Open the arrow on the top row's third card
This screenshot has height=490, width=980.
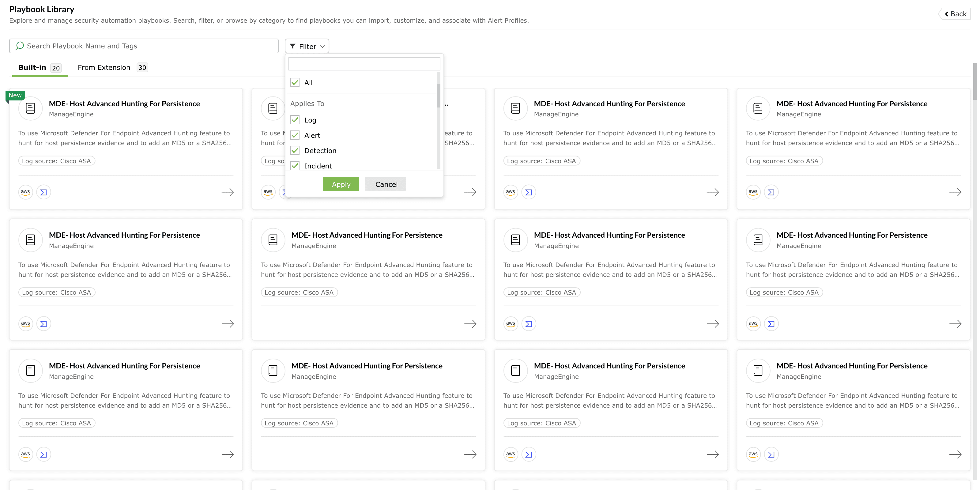(x=713, y=192)
